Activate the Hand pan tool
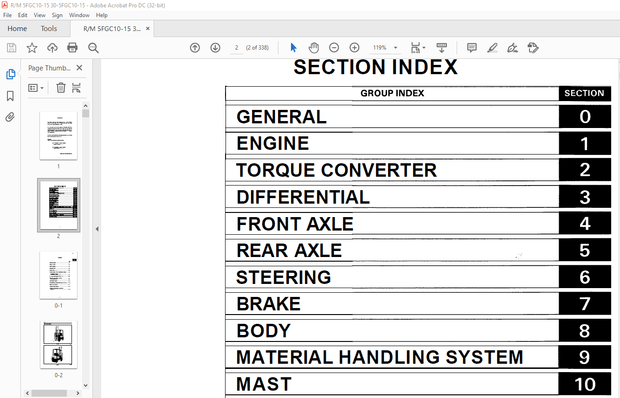620x398 pixels. (314, 48)
